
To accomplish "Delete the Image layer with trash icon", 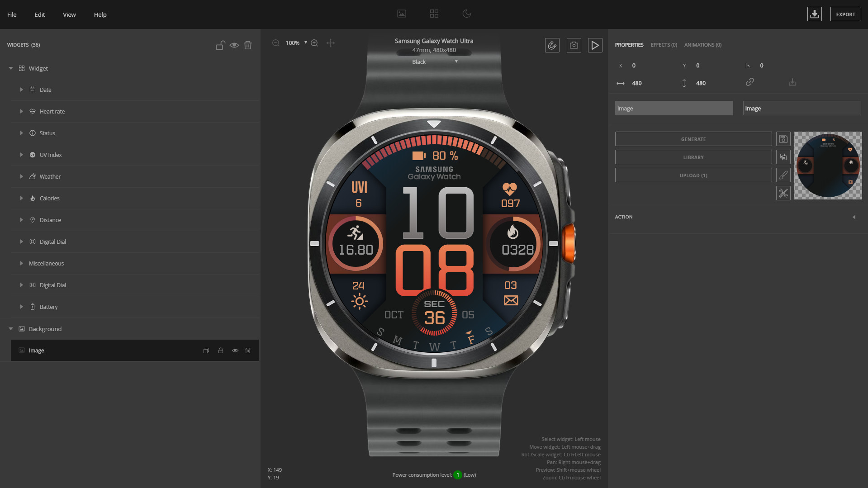I will [248, 351].
